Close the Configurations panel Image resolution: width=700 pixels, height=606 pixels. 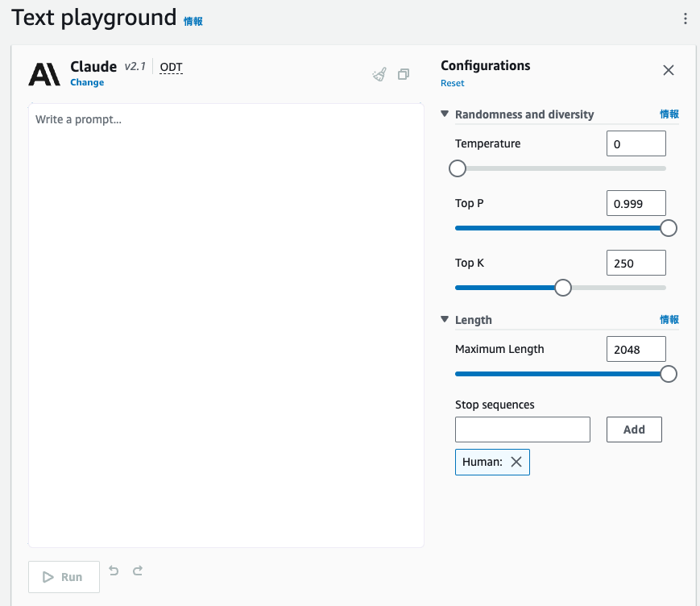pyautogui.click(x=669, y=70)
